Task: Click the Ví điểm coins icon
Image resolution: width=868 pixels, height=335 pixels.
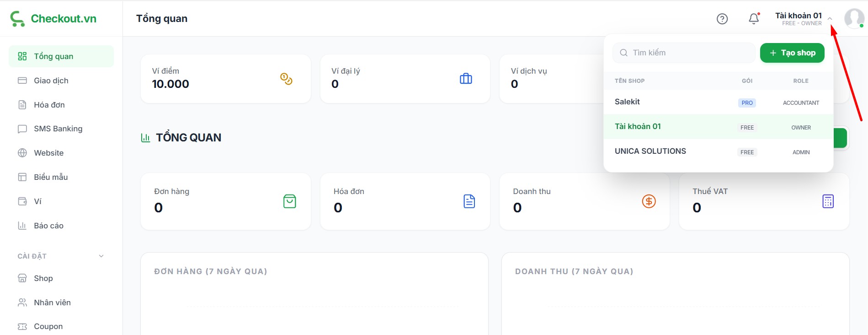Action: [x=286, y=79]
